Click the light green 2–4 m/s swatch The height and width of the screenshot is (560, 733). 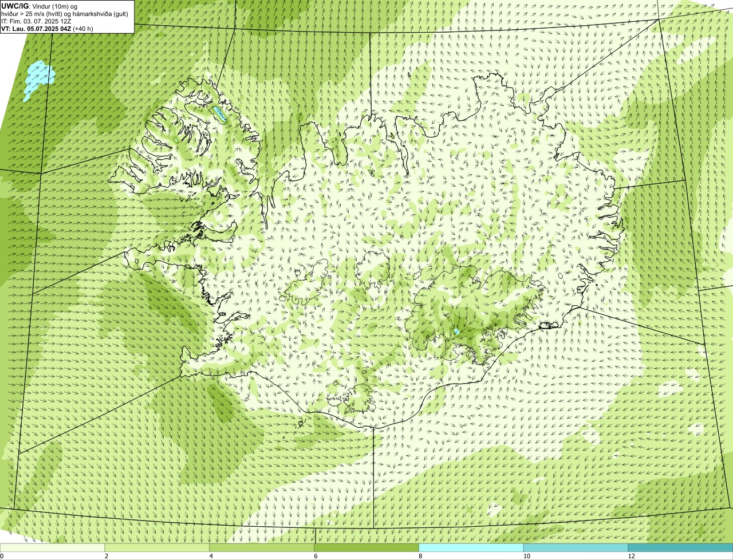(157, 548)
